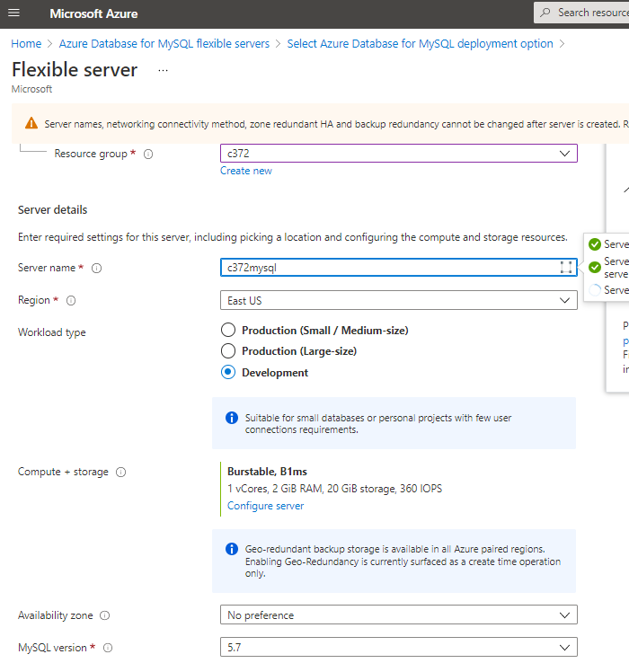Image resolution: width=629 pixels, height=672 pixels.
Task: Show info tooltip for Region
Action: [71, 301]
